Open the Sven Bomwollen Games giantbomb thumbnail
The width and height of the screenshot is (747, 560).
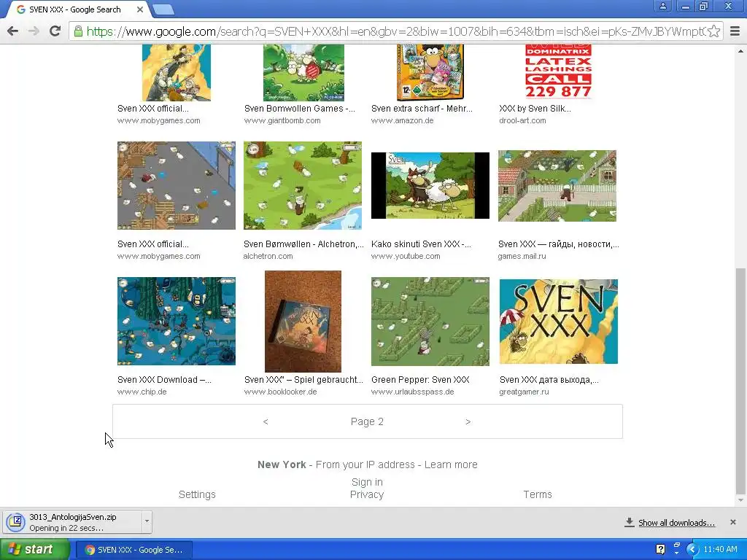point(303,72)
